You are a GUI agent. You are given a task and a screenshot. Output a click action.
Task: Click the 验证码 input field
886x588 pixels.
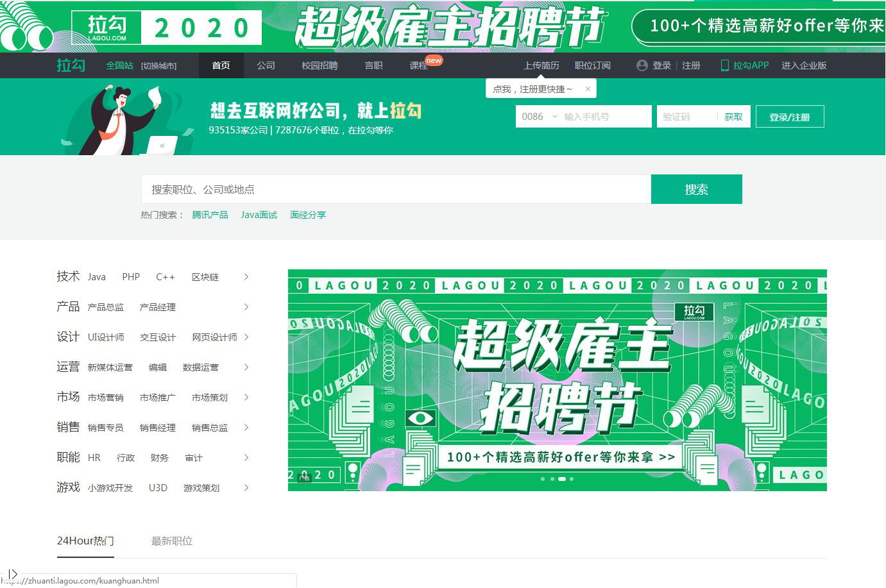686,117
